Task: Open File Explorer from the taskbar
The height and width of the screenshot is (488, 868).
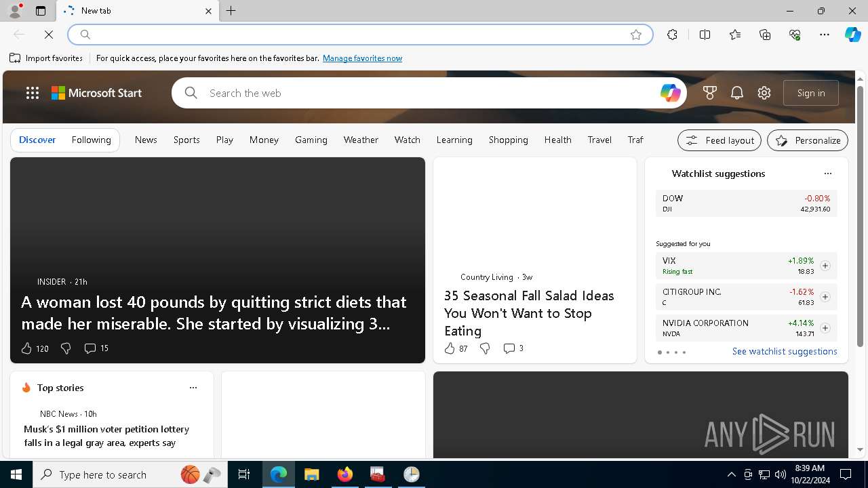Action: pos(311,474)
